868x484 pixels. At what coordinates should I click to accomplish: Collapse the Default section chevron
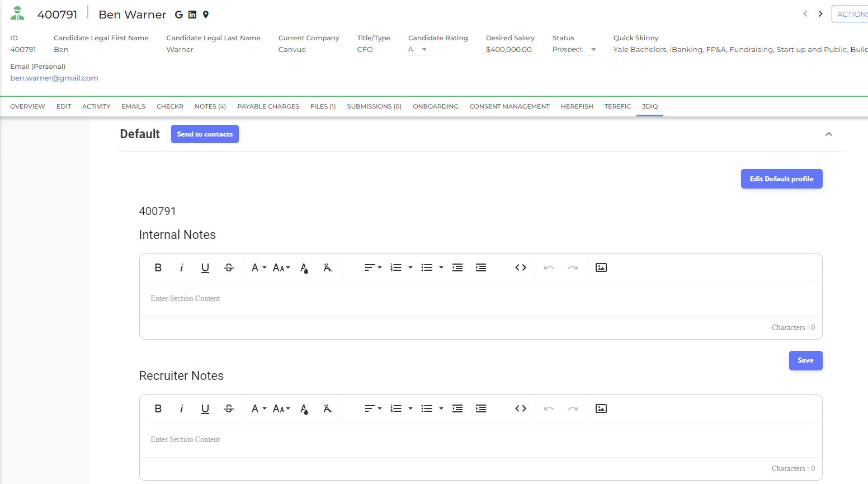829,134
